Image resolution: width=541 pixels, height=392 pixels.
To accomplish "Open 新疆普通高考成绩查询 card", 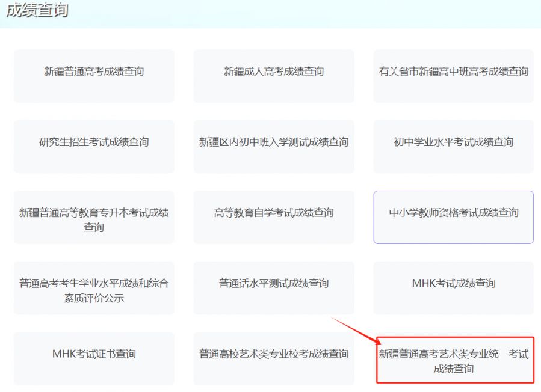I will click(94, 76).
